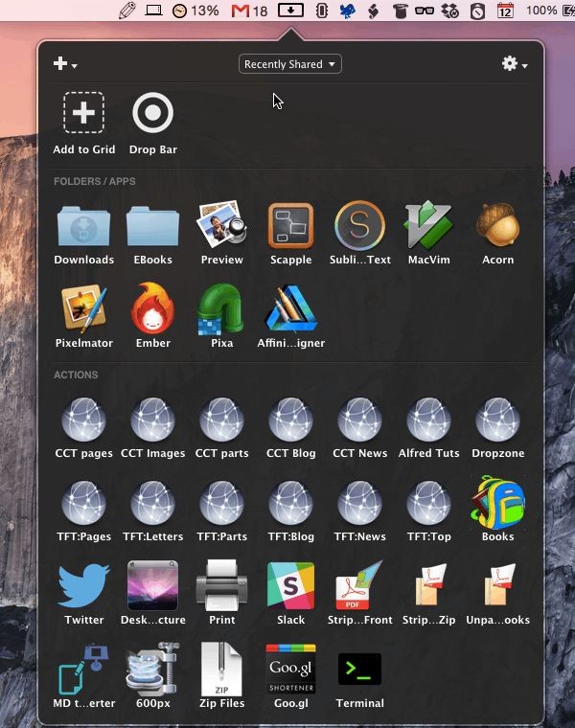Click the Dropzone menu bar icon
575x728 pixels.
tap(290, 10)
